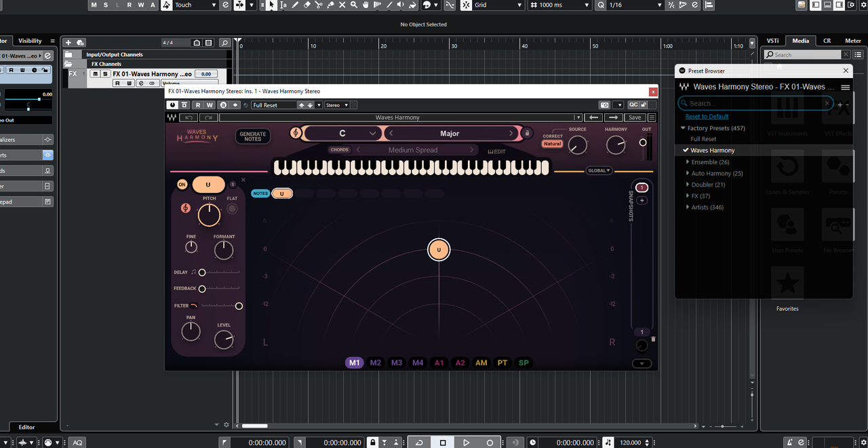Click the voice treble clef pitch icon
Image resolution: width=868 pixels, height=448 pixels.
pyautogui.click(x=186, y=208)
